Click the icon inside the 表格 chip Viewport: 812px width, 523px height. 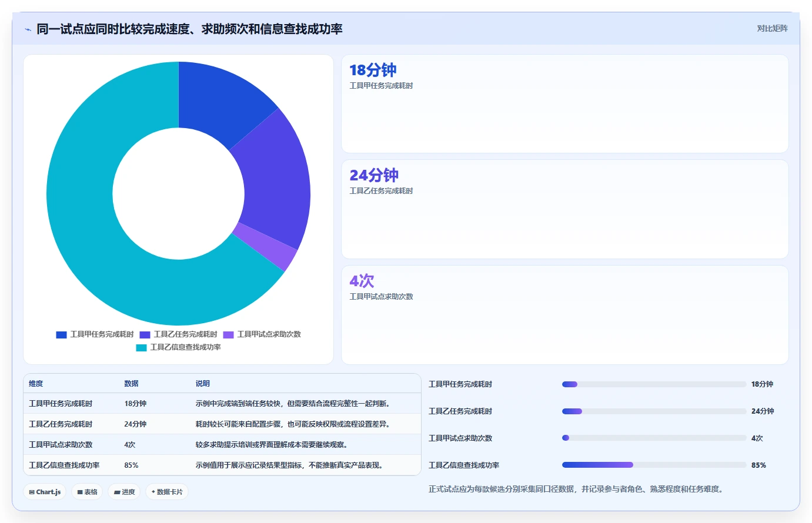pos(80,492)
